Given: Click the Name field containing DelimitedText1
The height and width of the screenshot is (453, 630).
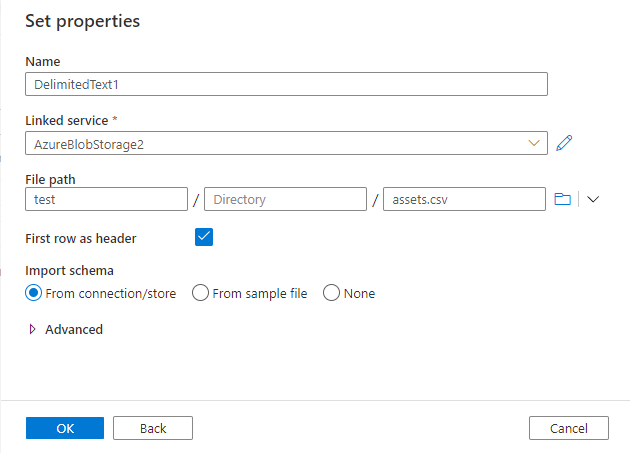Looking at the screenshot, I should pyautogui.click(x=286, y=84).
